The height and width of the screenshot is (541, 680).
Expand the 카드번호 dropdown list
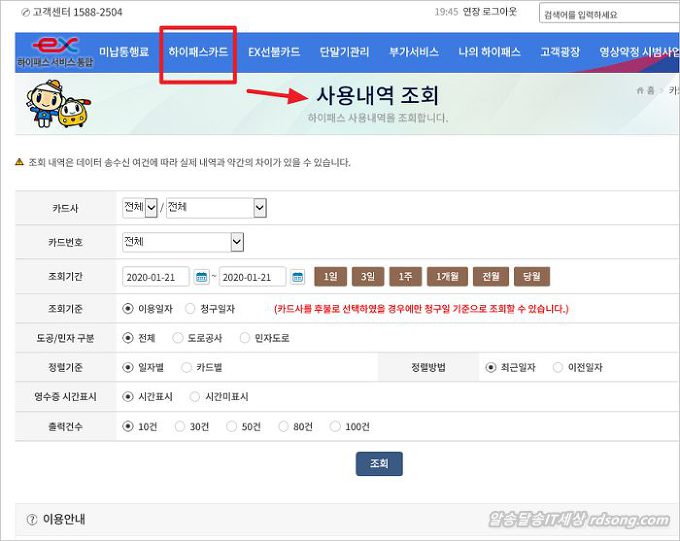tap(237, 242)
